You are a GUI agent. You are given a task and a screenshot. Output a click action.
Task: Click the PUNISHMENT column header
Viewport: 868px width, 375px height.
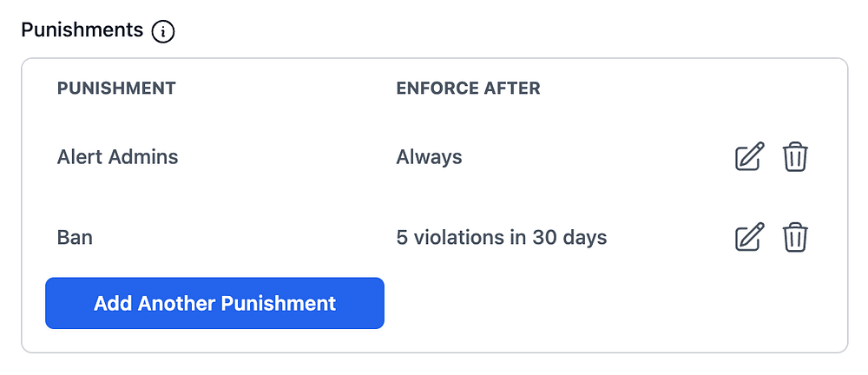(116, 88)
